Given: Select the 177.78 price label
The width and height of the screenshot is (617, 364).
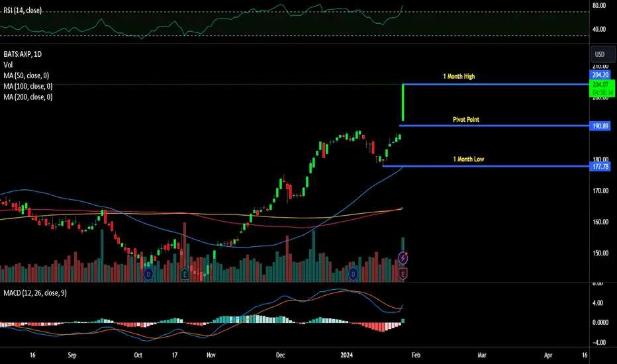Looking at the screenshot, I should [600, 167].
